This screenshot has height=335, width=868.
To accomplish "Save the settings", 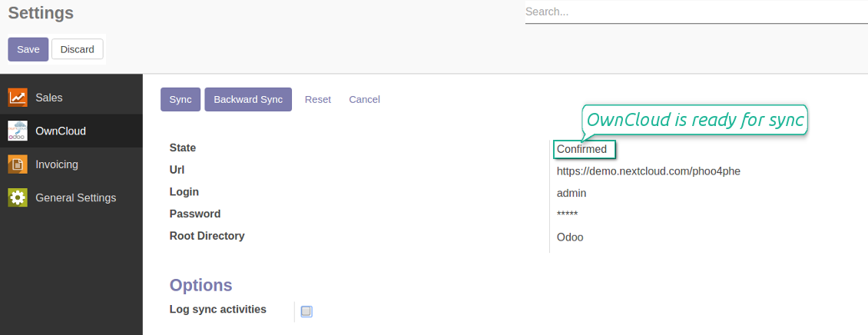I will point(28,49).
